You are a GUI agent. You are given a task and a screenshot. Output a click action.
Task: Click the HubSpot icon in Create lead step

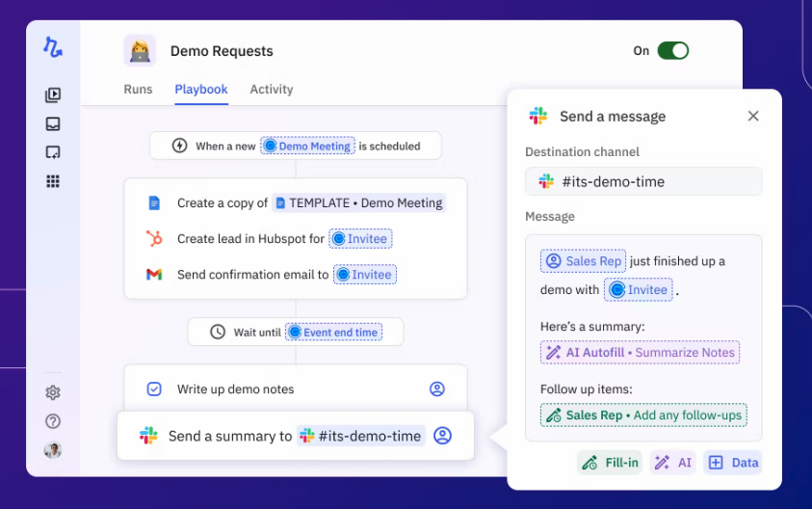point(154,238)
